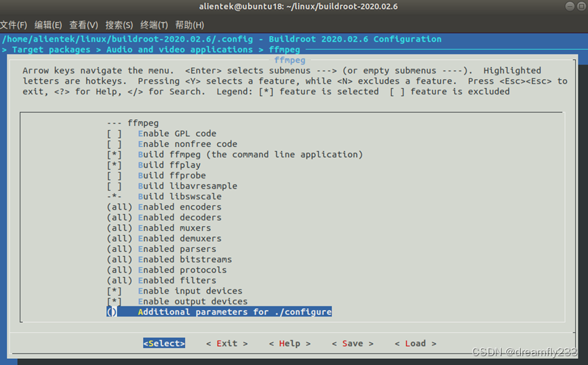Edit Enabled demuxers value
Screen dimensions: 588x365
(x=164, y=238)
